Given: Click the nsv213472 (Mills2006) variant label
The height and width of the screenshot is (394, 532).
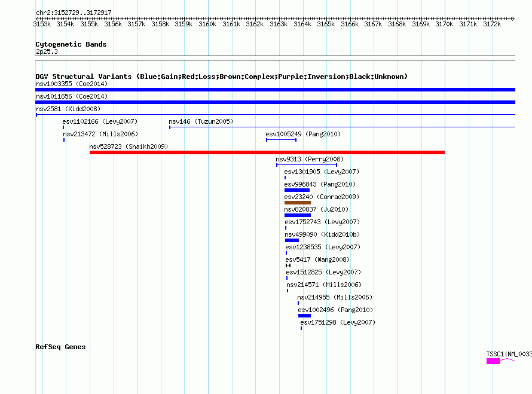Looking at the screenshot, I should coord(100,134).
